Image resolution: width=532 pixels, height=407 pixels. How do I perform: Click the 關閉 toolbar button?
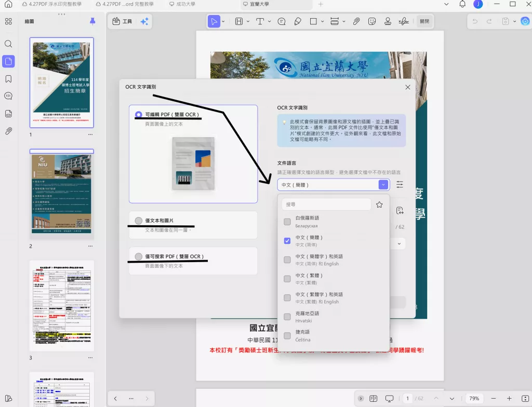coord(424,21)
